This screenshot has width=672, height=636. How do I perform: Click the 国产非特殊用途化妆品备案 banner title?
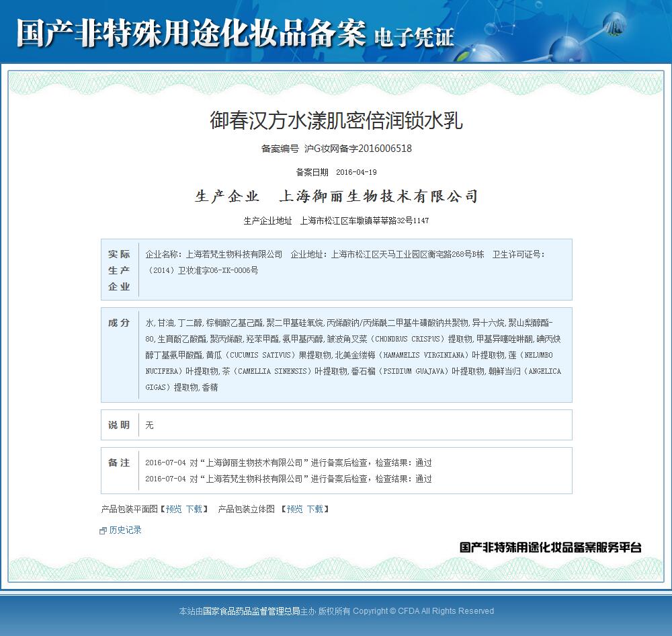[191, 32]
